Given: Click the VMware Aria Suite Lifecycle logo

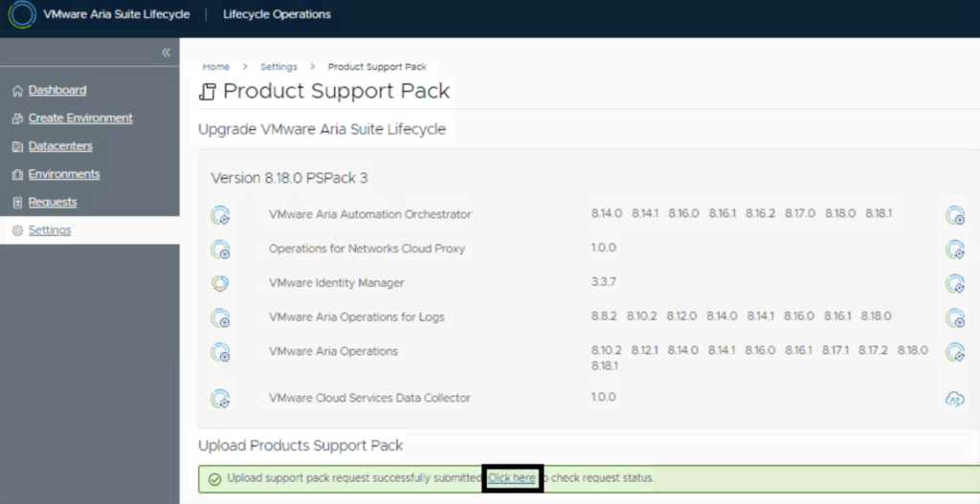Looking at the screenshot, I should [22, 15].
